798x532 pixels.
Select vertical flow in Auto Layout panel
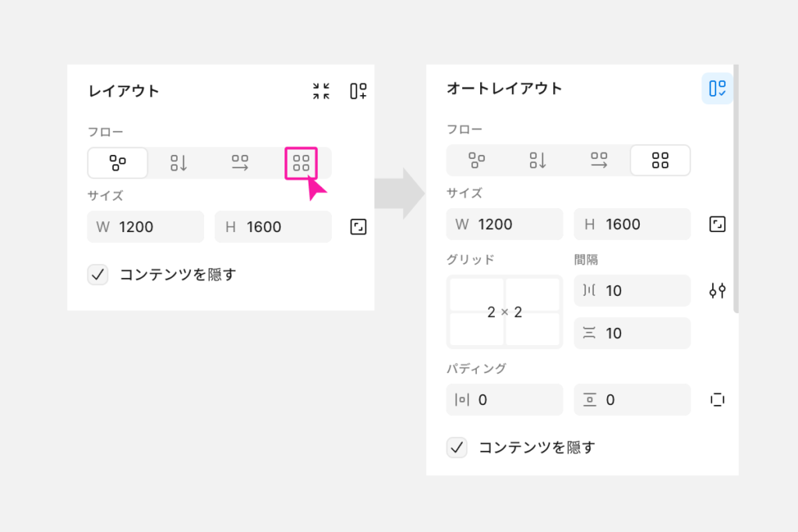[538, 160]
